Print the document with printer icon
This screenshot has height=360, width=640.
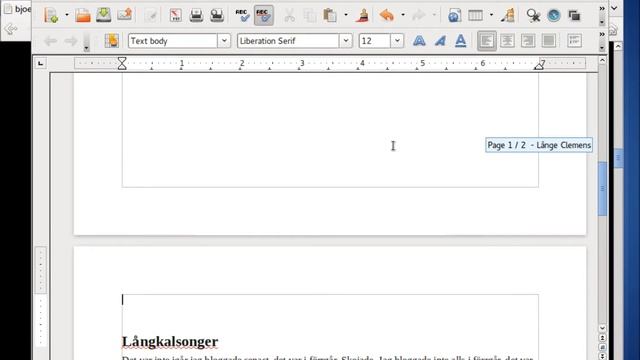click(x=196, y=16)
